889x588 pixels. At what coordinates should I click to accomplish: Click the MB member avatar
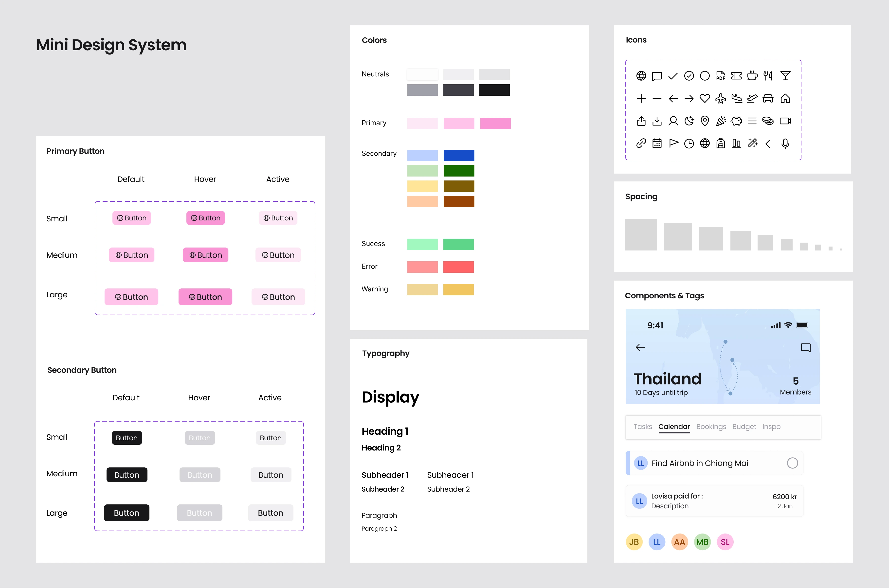702,542
